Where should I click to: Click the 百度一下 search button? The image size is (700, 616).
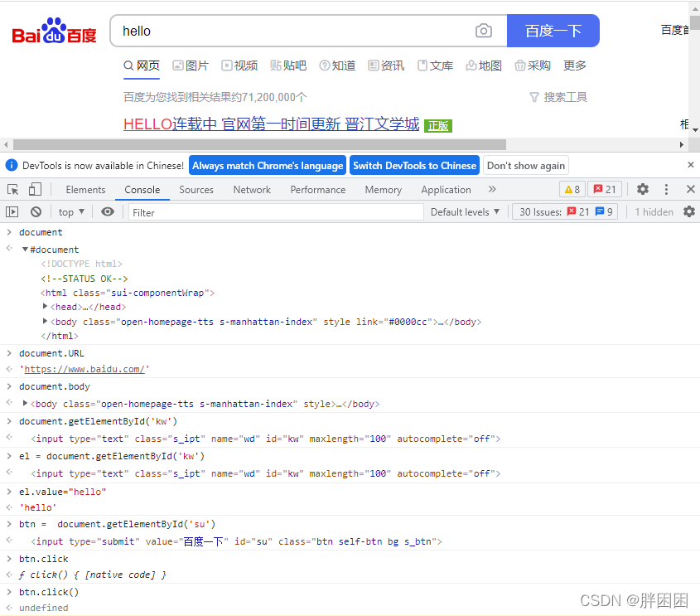[553, 31]
